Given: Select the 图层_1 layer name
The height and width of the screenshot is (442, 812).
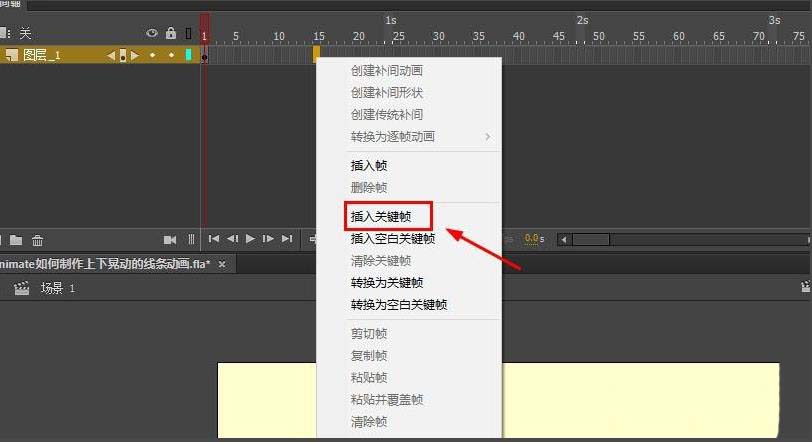Looking at the screenshot, I should [x=41, y=55].
